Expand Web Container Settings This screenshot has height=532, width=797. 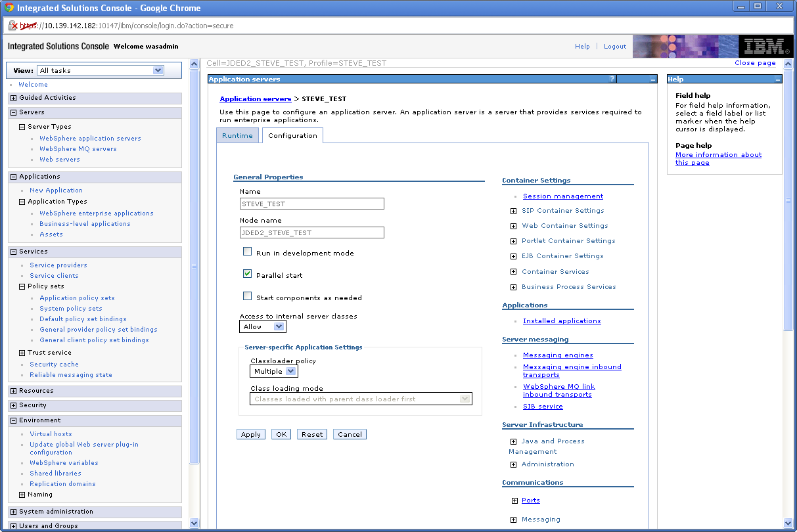[514, 226]
